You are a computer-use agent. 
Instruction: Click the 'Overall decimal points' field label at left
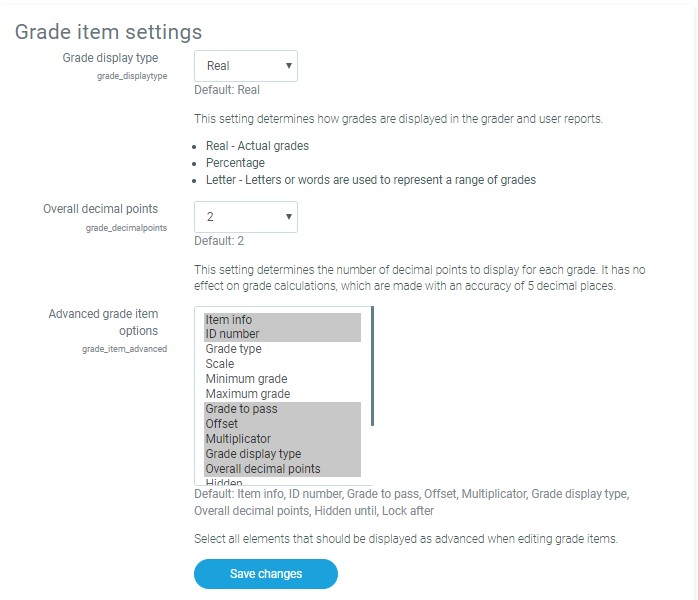pos(100,209)
